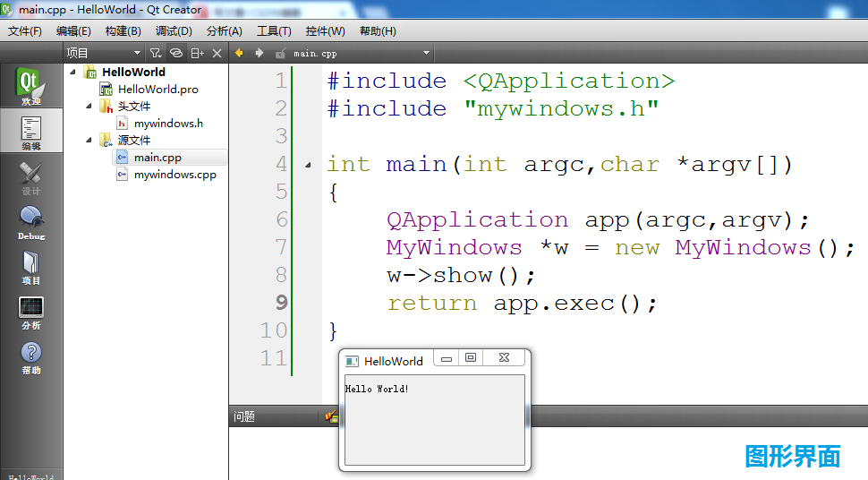The image size is (868, 480).
Task: Click the header folder icon
Action: click(106, 106)
